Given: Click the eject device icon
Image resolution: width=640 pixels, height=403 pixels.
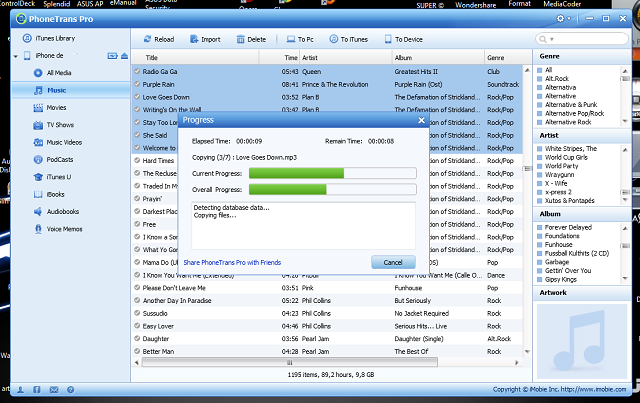Looking at the screenshot, I should click(x=124, y=56).
